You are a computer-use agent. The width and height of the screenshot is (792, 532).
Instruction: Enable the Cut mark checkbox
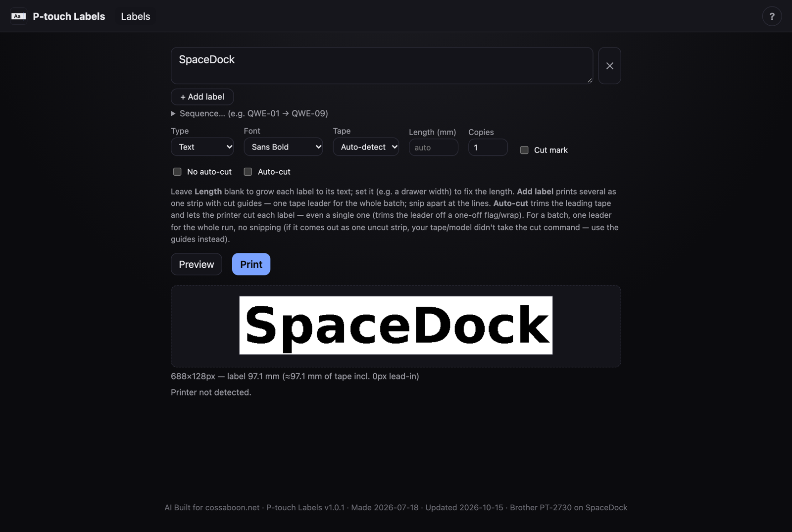[x=524, y=150]
